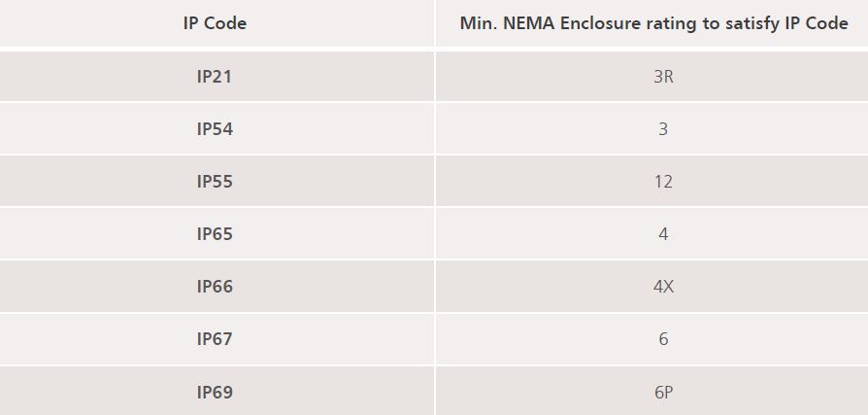This screenshot has height=415, width=868.
Task: Select the IP66 cell
Action: tap(215, 287)
